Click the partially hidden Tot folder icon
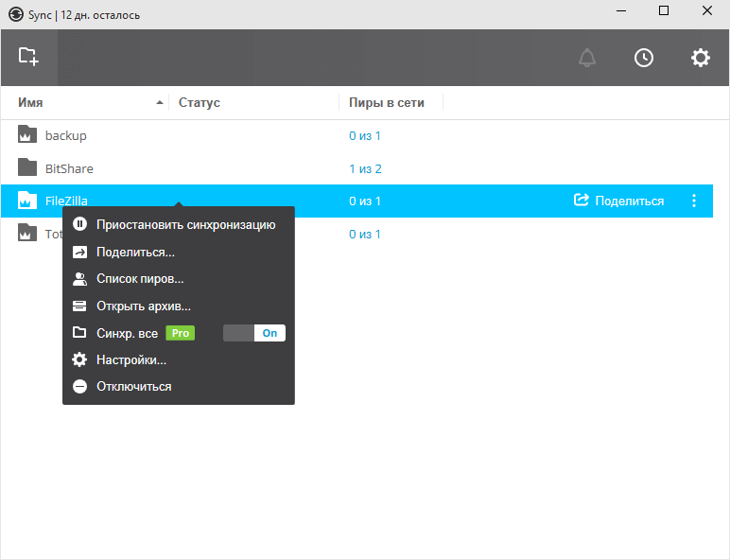This screenshot has height=560, width=730. (x=27, y=233)
